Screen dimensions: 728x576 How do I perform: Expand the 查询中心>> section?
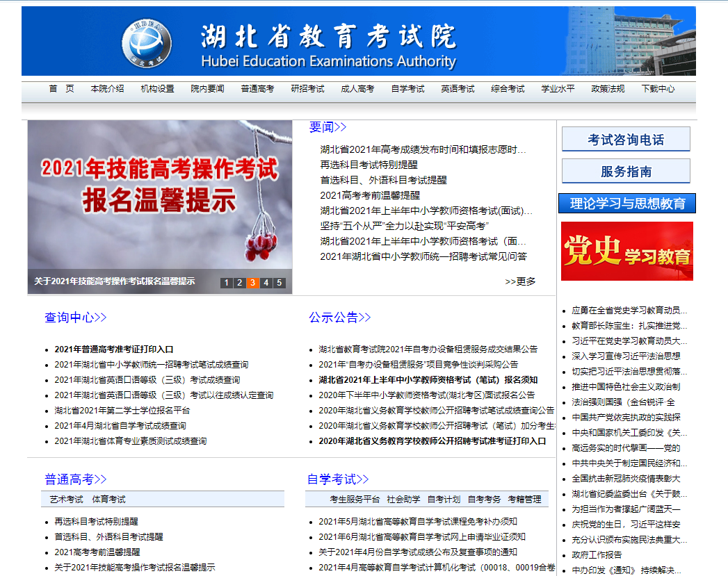(76, 318)
